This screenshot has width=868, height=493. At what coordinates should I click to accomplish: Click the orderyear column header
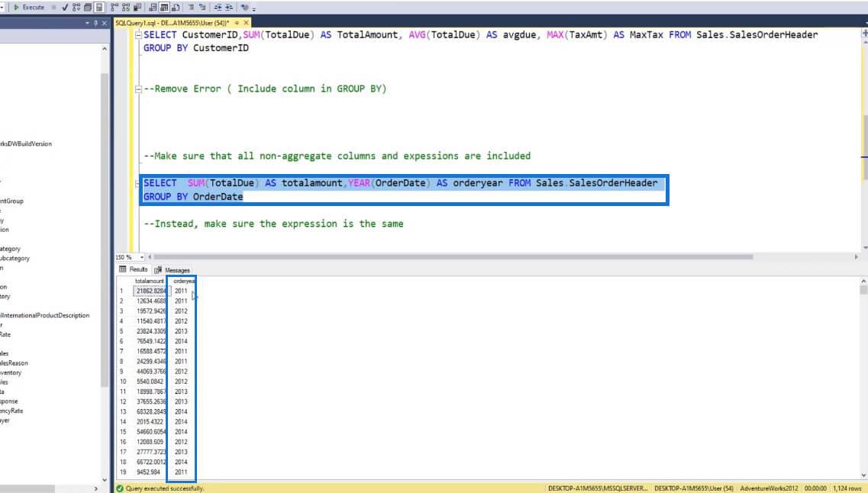183,281
